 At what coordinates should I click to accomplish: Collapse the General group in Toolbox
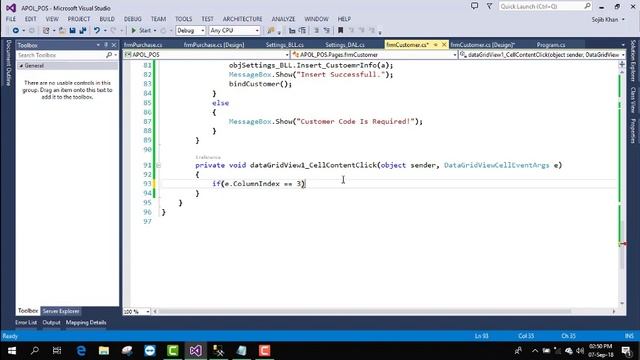coord(21,66)
